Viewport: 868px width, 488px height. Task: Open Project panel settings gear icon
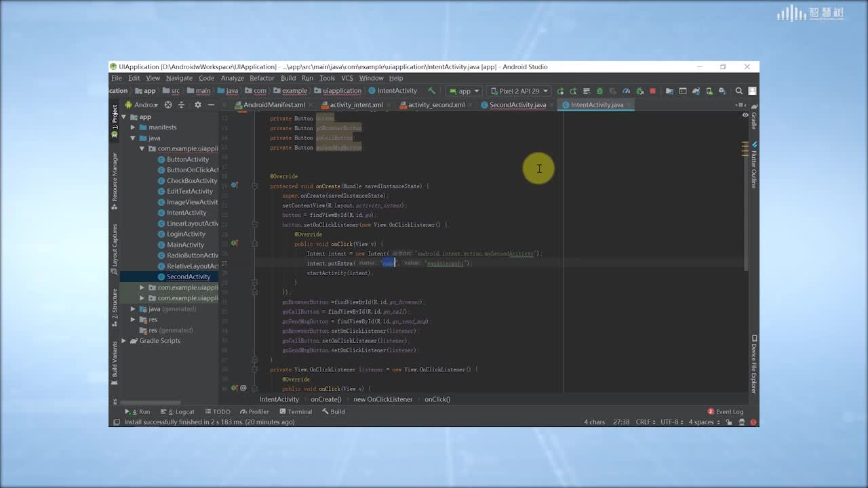click(198, 105)
